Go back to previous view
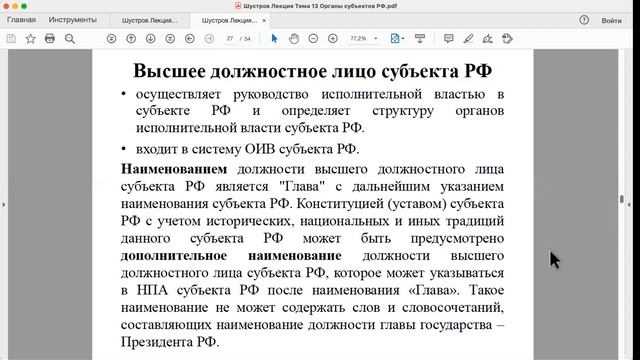Image resolution: width=640 pixels, height=360 pixels. [190, 39]
